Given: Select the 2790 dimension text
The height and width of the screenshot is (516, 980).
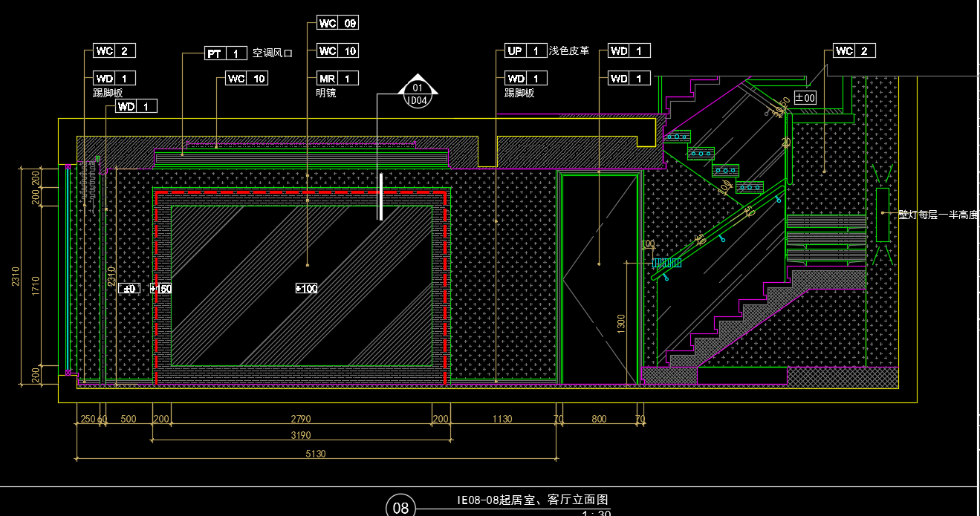Looking at the screenshot, I should point(300,419).
